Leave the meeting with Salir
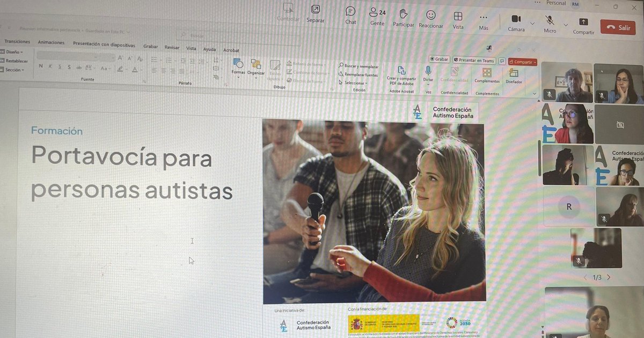 pyautogui.click(x=618, y=27)
